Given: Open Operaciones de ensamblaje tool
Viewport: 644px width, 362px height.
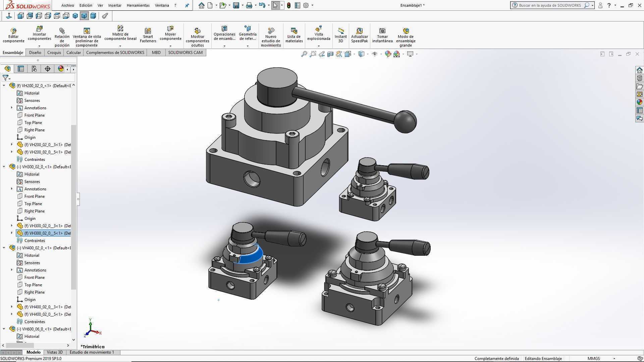Looking at the screenshot, I should 224,33.
